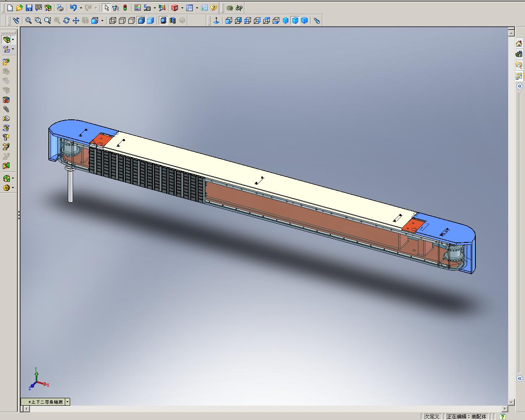
Task: Switch to the Isometric view
Action: click(x=286, y=21)
